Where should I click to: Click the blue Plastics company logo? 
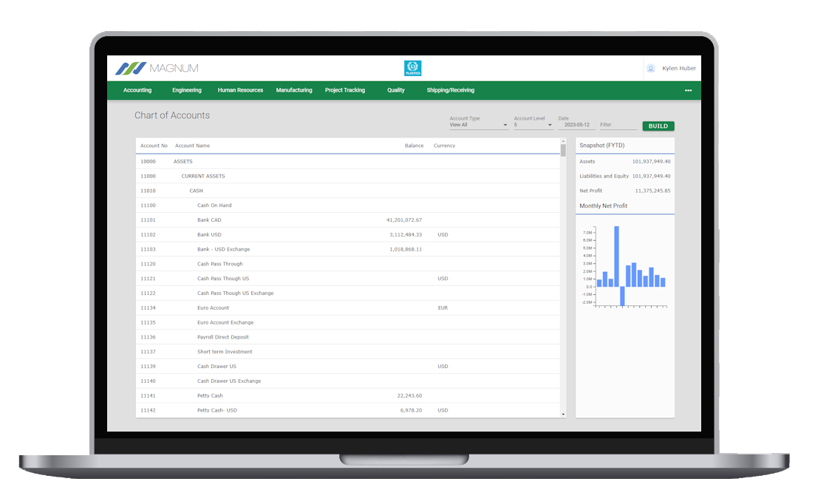tap(413, 68)
